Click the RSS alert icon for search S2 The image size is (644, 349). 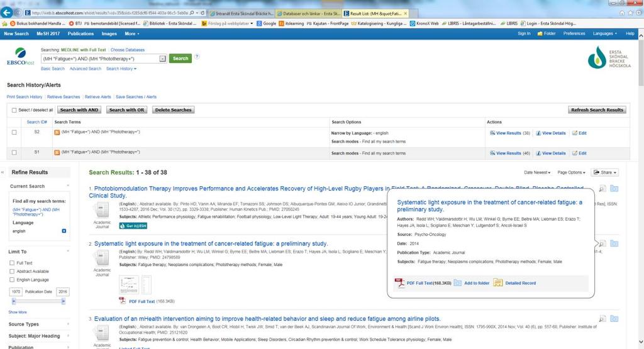point(57,132)
